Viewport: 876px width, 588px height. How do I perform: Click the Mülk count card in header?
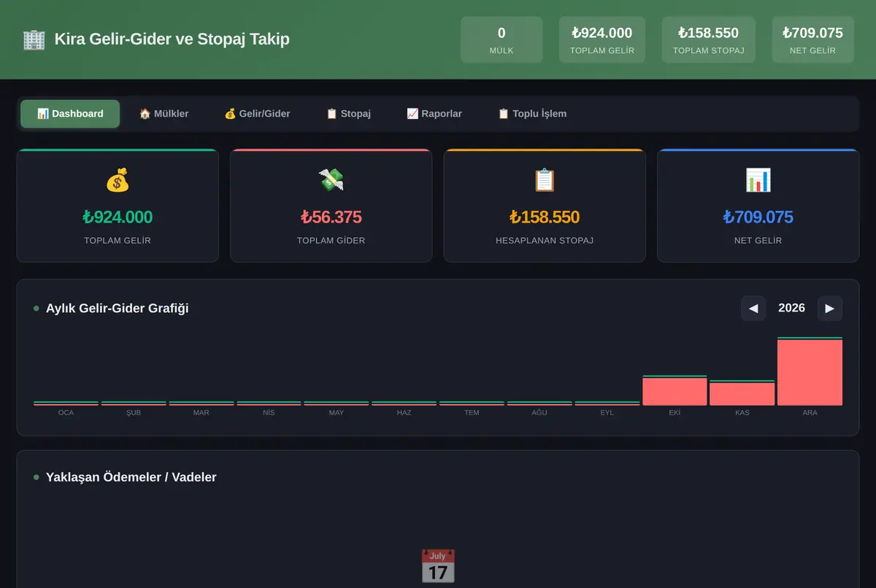[x=502, y=39]
